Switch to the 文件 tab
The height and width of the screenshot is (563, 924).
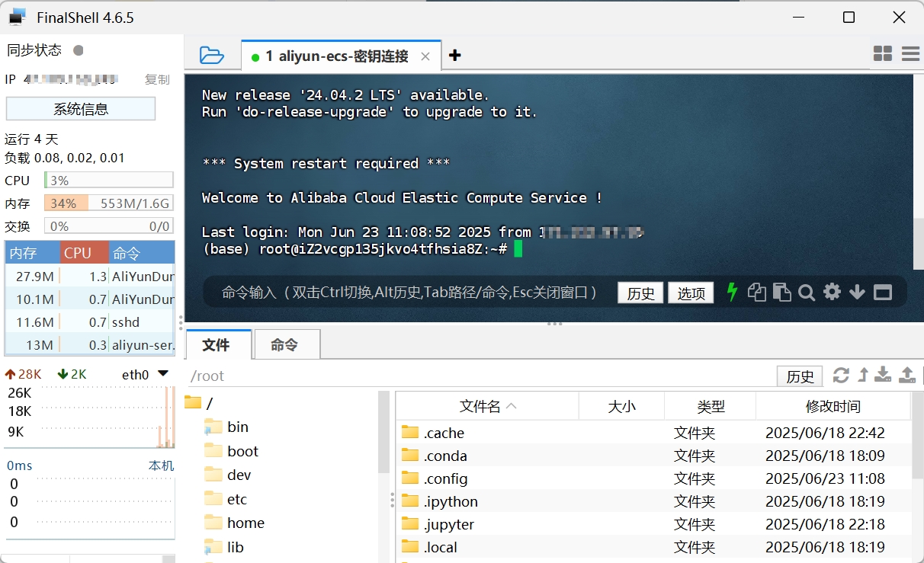219,344
